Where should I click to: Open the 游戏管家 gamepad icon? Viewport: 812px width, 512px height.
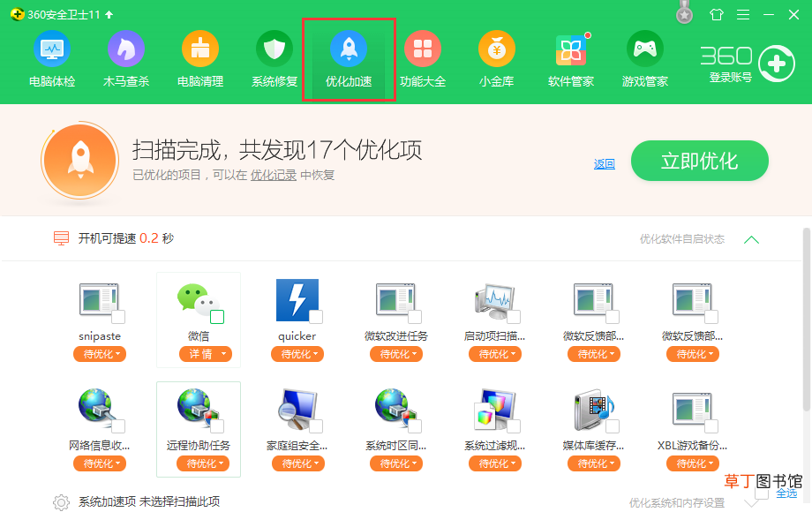click(644, 49)
